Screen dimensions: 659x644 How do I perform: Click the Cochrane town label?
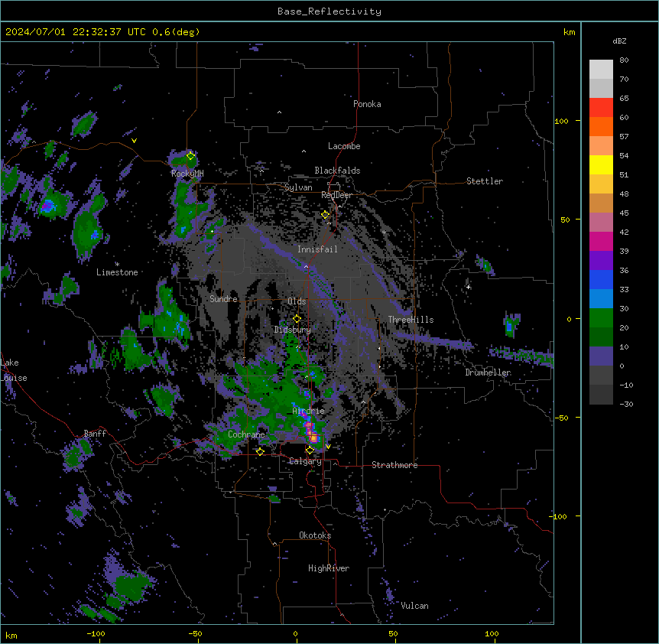[246, 434]
